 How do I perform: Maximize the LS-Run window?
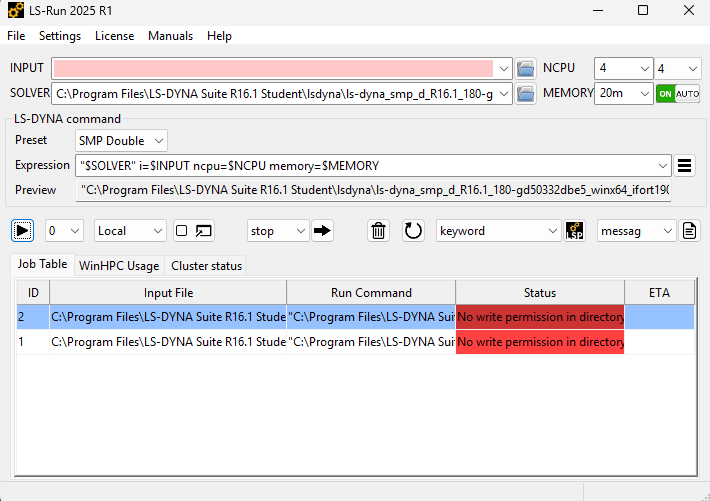[x=643, y=10]
